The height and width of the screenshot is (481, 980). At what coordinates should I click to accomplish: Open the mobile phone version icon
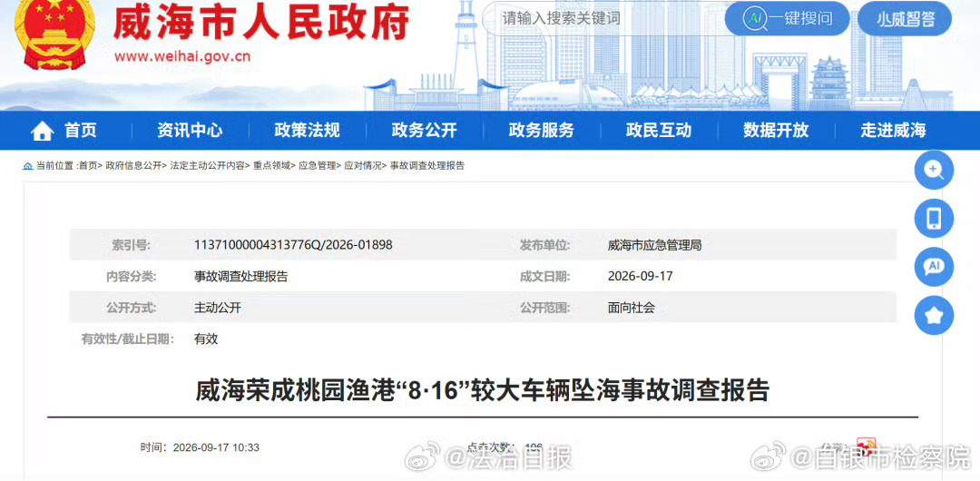tap(934, 218)
